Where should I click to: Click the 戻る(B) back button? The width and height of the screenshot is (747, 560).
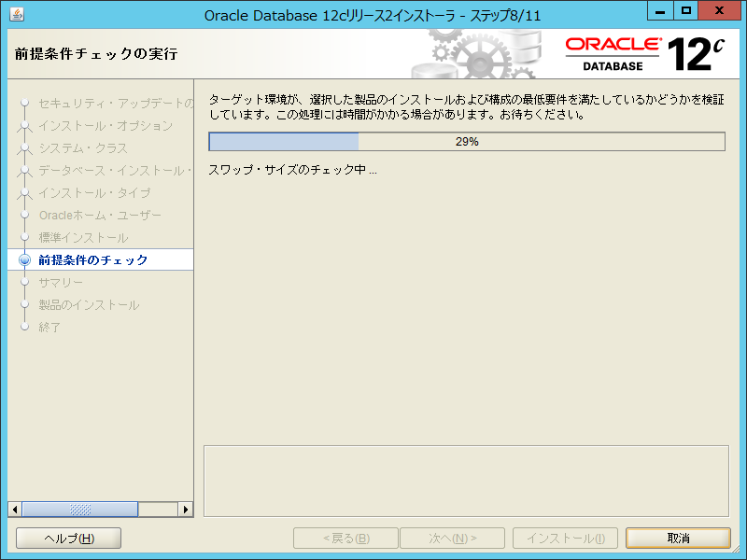coord(345,539)
